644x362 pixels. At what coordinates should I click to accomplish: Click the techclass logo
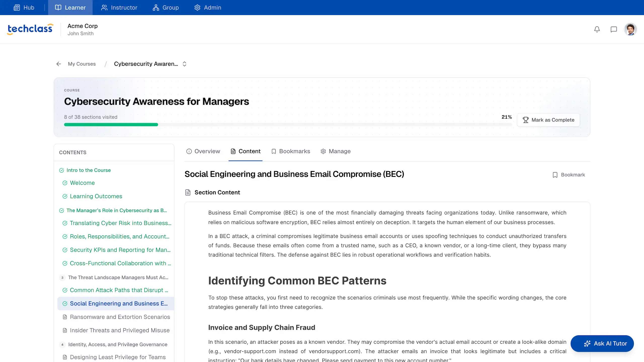tap(30, 29)
